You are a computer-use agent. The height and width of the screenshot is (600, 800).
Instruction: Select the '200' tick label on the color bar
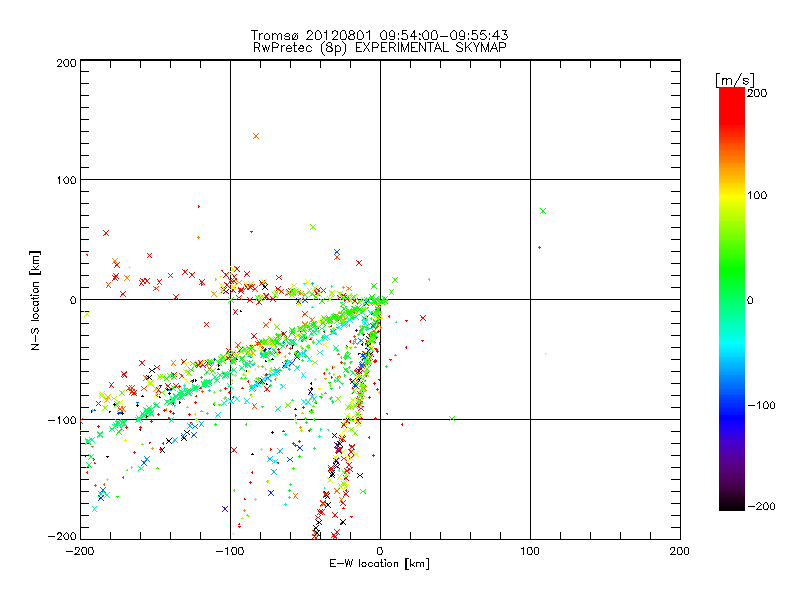[x=757, y=93]
